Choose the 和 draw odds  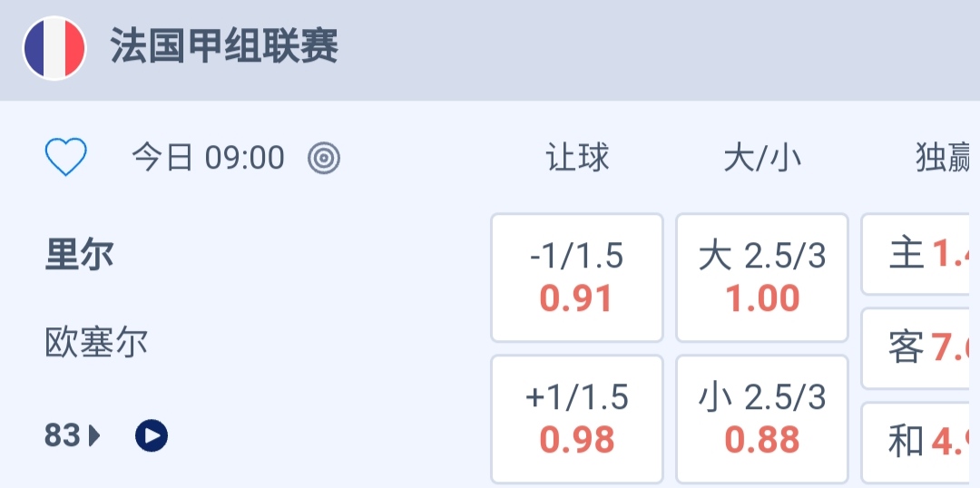(920, 442)
